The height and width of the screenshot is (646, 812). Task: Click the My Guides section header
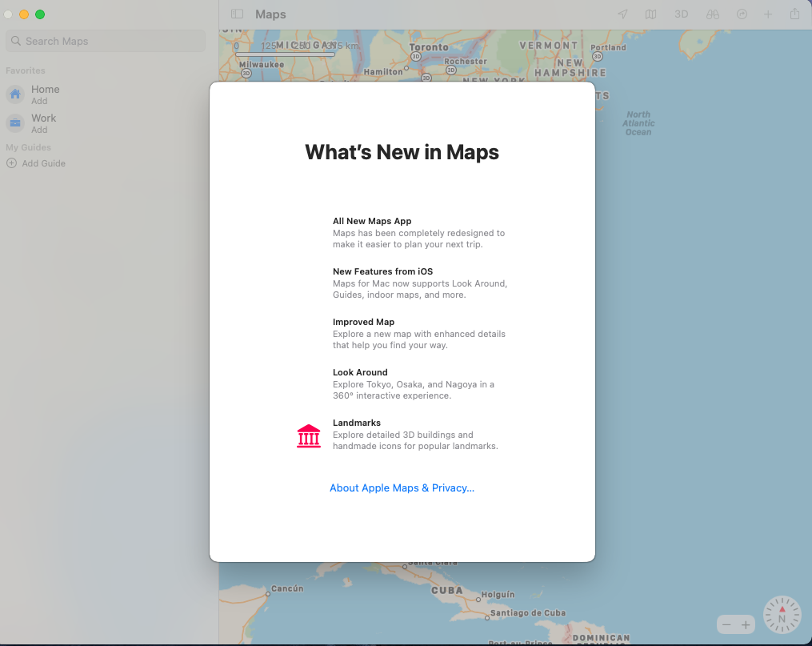coord(29,147)
